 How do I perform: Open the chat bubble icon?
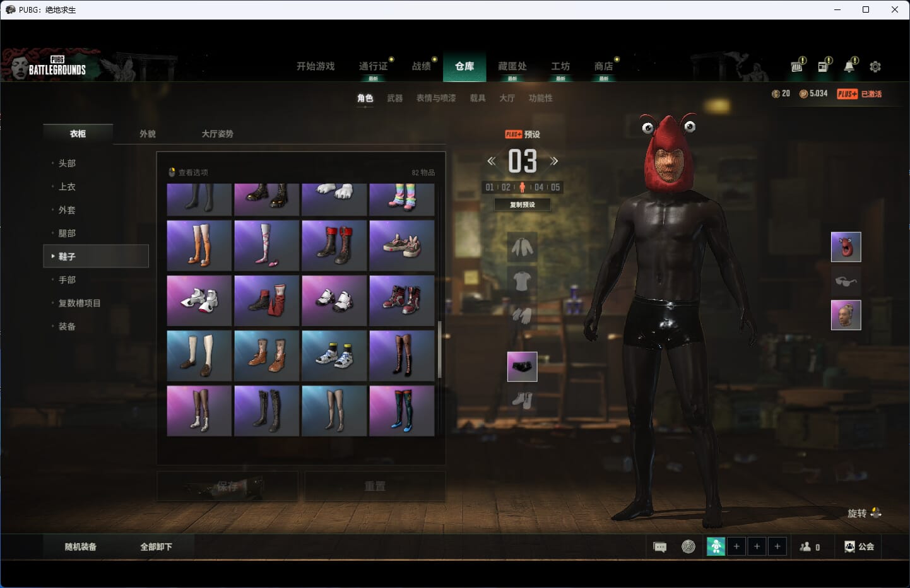point(660,547)
